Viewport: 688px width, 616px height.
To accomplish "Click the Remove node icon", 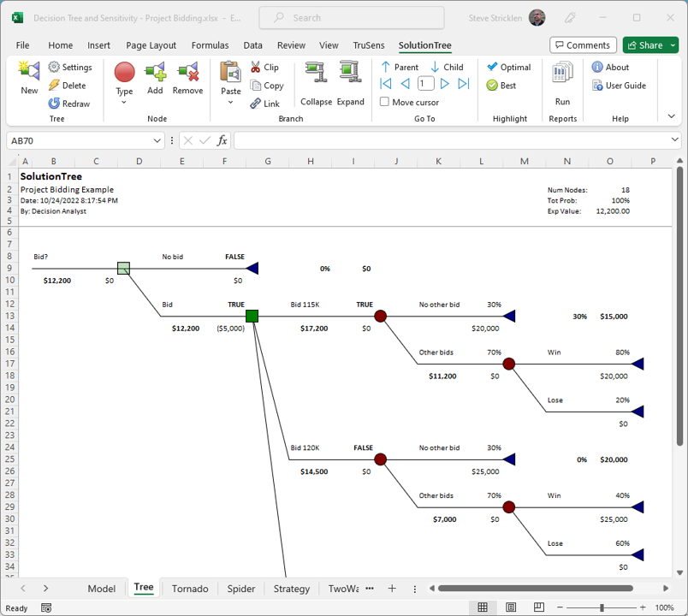I will click(187, 75).
